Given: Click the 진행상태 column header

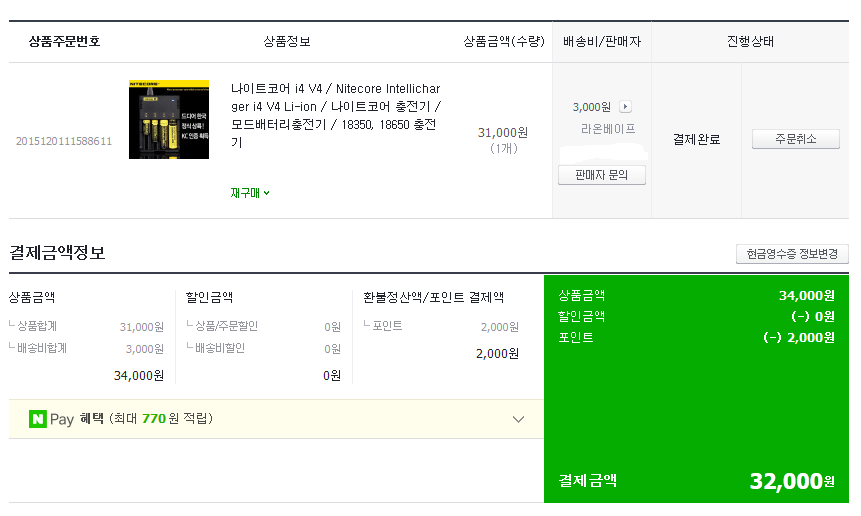Looking at the screenshot, I should coord(750,42).
